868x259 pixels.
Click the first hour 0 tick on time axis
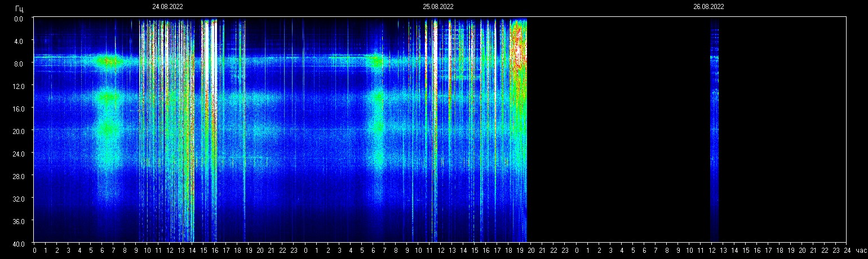pos(34,251)
